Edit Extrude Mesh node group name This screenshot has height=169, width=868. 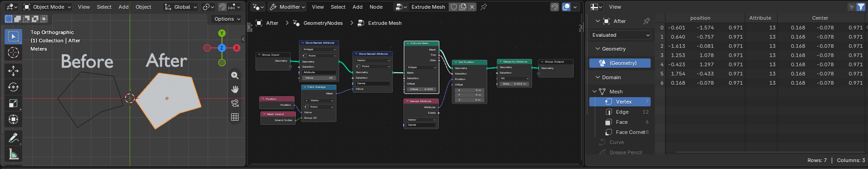point(428,7)
